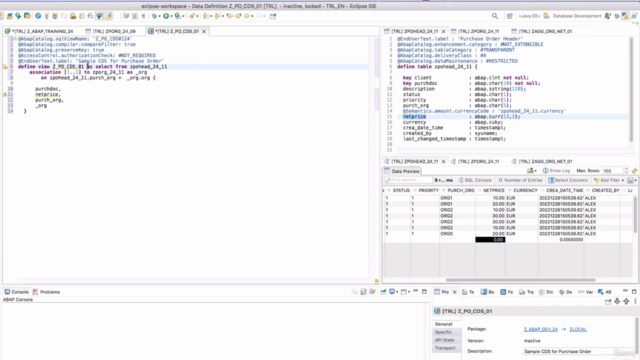Viewport: 640px width, 360px height.
Task: Click the Open Perspective icon
Action: click(x=509, y=16)
